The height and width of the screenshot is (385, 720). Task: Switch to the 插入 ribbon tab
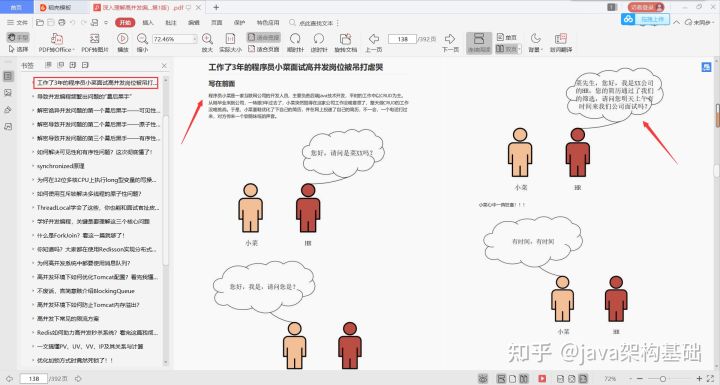[148, 23]
